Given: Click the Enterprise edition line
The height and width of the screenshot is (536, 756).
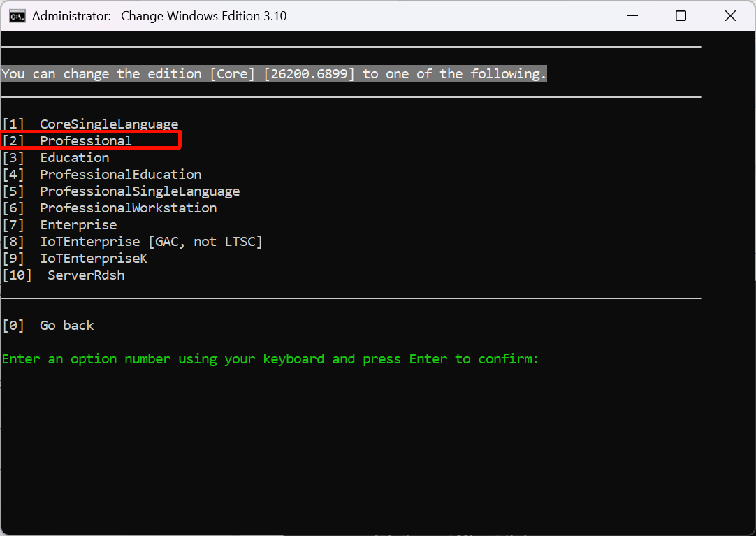Looking at the screenshot, I should tap(78, 225).
